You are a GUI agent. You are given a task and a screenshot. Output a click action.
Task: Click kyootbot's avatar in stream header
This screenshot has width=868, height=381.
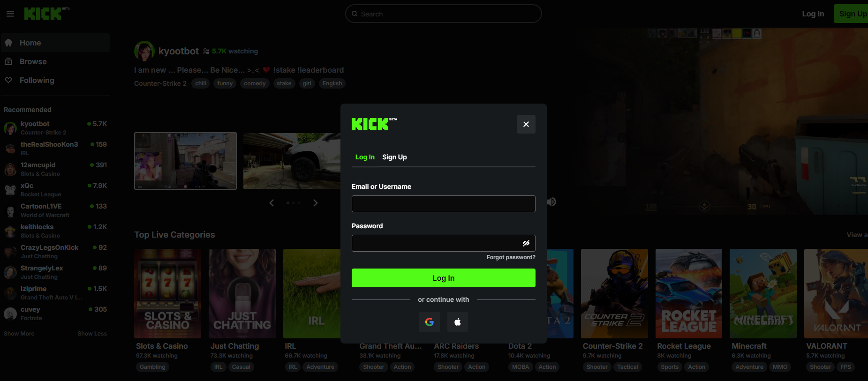point(144,51)
